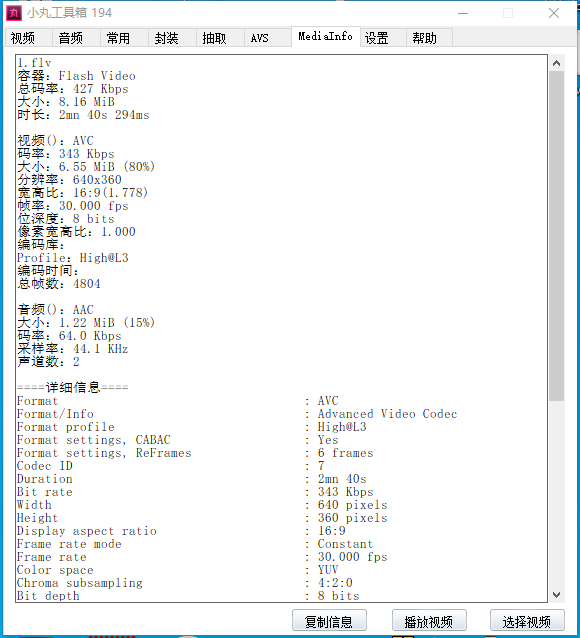Click the line 音频(): AAC

(x=55, y=310)
